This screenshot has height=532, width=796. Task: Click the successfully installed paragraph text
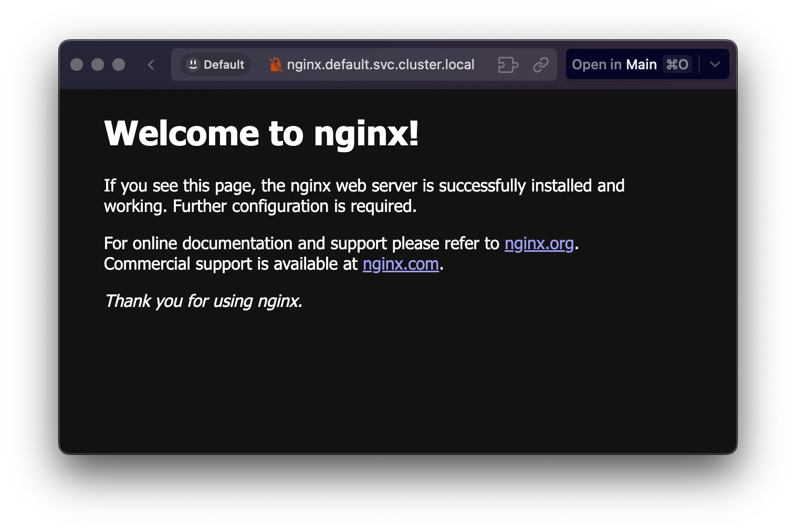(x=364, y=196)
